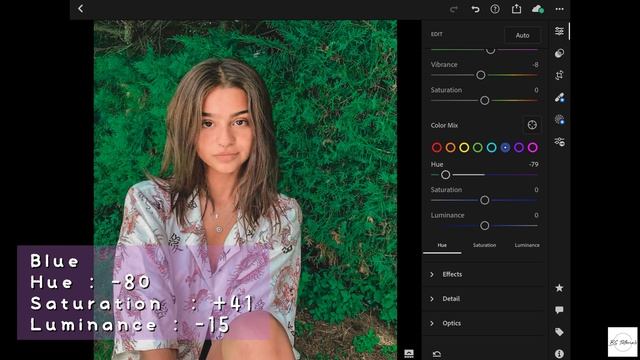Click the Vibrance slider handle

click(x=481, y=75)
